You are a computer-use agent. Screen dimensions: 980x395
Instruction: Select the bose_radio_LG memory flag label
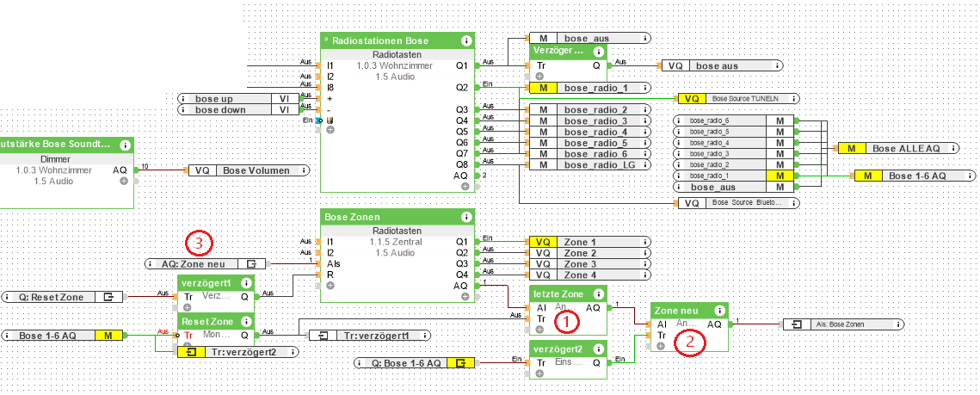[598, 164]
